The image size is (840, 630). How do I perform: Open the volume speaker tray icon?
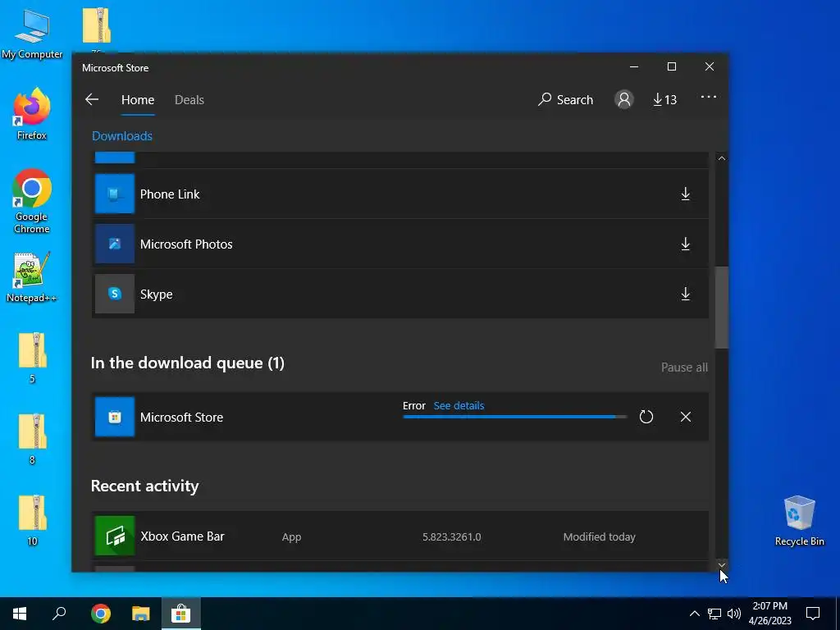(x=734, y=614)
